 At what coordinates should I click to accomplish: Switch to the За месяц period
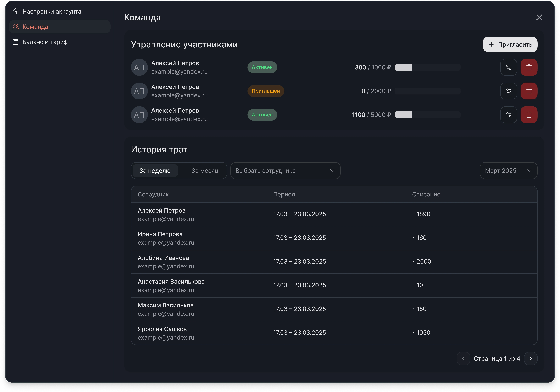(x=205, y=171)
